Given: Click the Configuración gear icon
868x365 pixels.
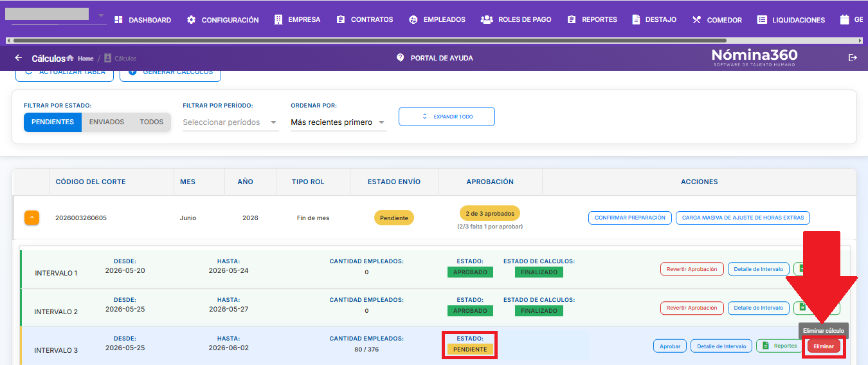Looking at the screenshot, I should point(191,20).
